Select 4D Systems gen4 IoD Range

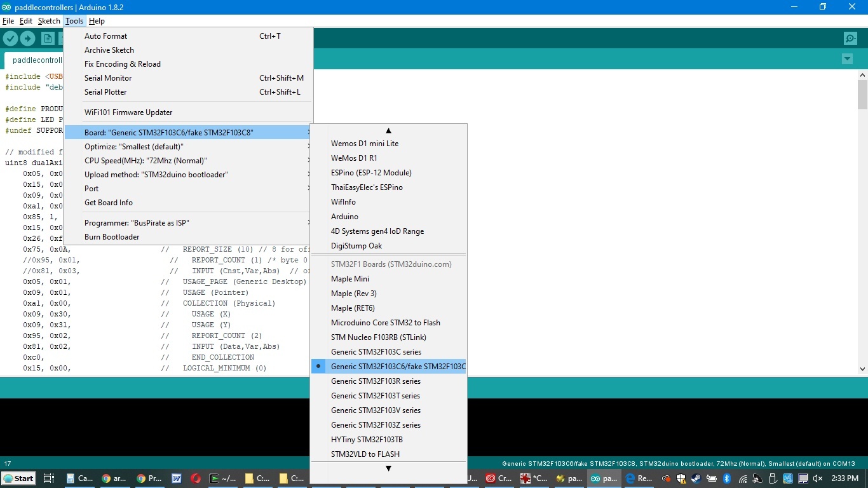[388, 231]
